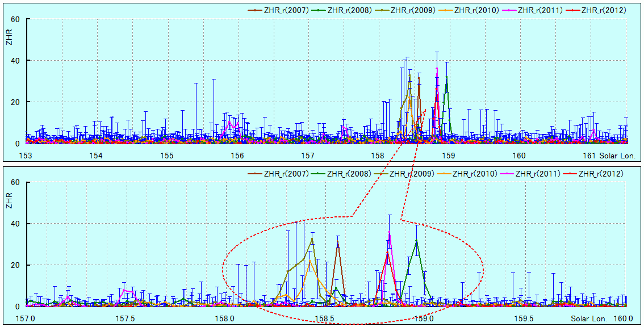Screen dimensions: 644x327
Task: Click x-axis label 161 in top chart
Action: pos(589,156)
